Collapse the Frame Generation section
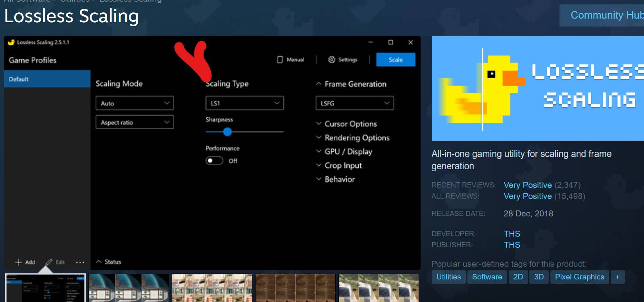644x302 pixels. (319, 84)
